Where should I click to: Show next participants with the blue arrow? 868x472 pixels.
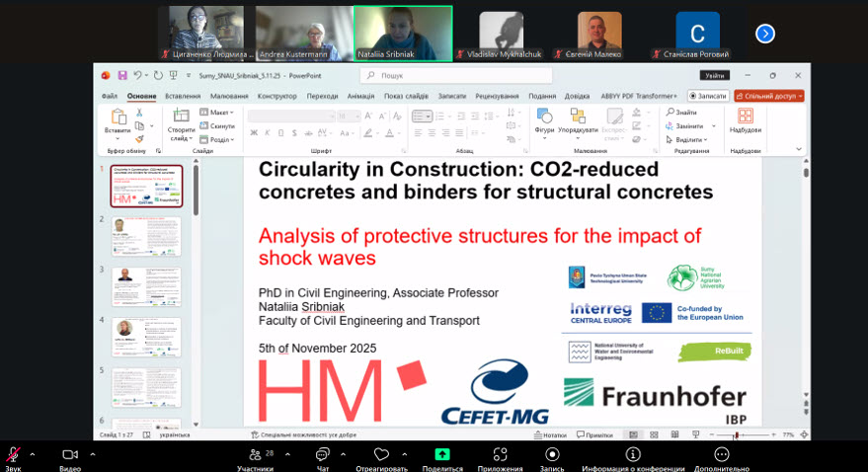765,34
